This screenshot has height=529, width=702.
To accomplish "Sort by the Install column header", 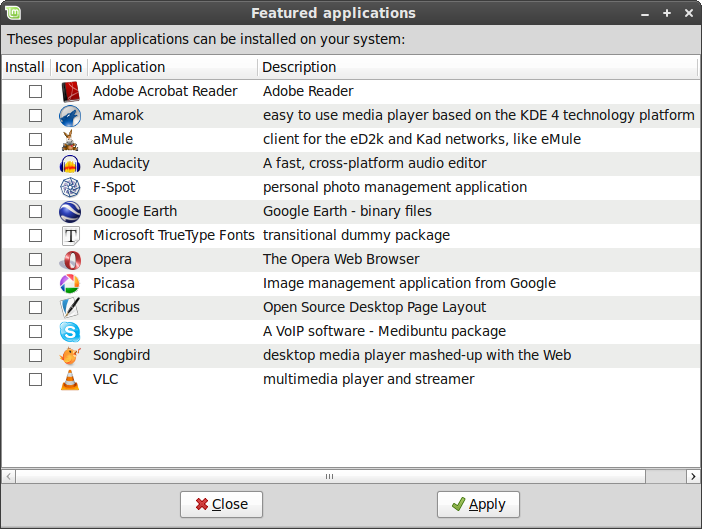I will pos(26,67).
